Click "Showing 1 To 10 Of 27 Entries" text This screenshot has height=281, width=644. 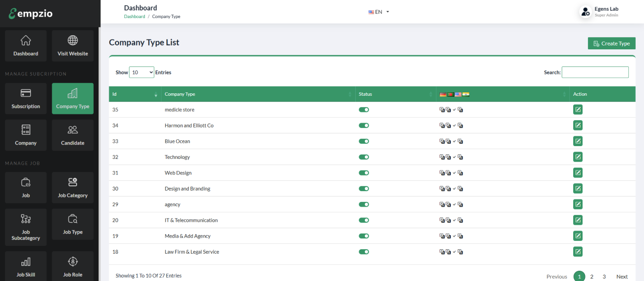pyautogui.click(x=148, y=276)
